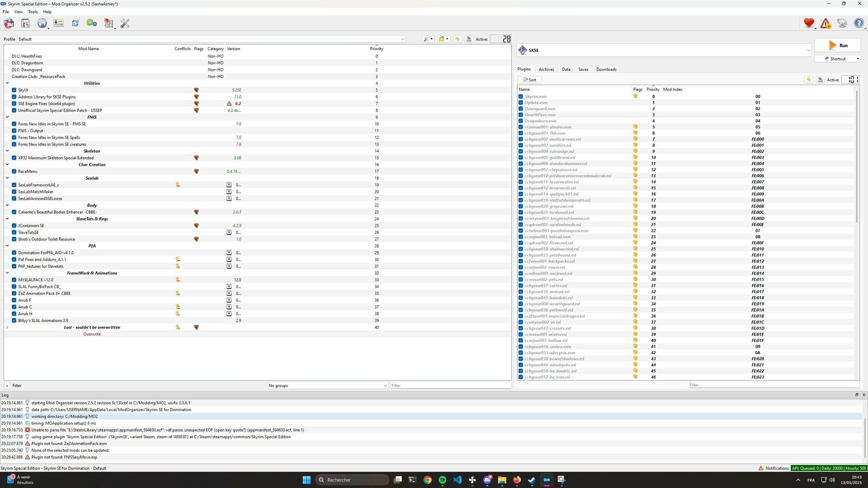Open the No groups dropdown
This screenshot has height=488, width=868.
pyautogui.click(x=328, y=385)
